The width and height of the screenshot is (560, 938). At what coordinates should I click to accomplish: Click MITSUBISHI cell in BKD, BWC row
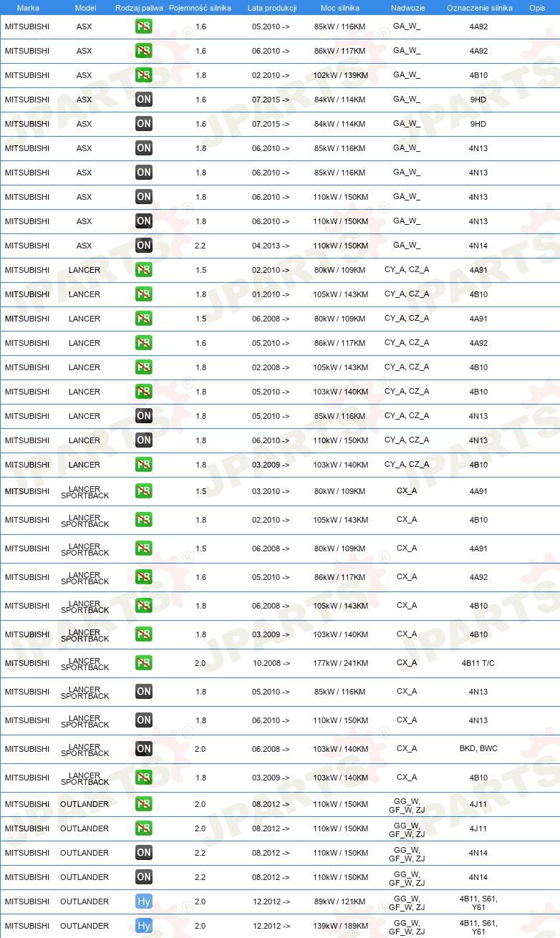point(27,749)
